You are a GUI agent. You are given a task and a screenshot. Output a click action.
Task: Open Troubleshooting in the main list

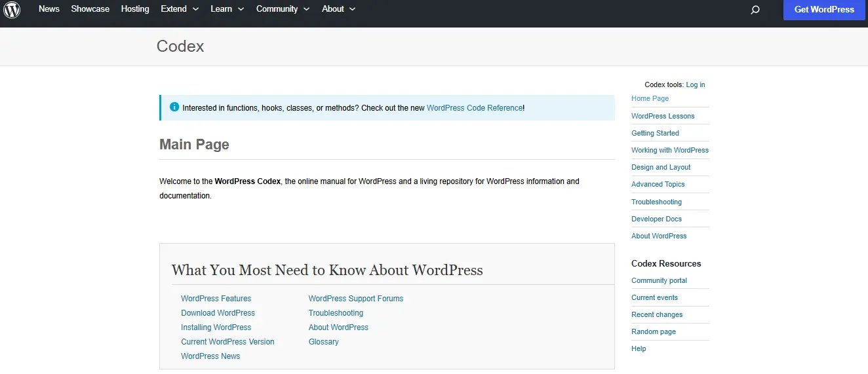(336, 313)
